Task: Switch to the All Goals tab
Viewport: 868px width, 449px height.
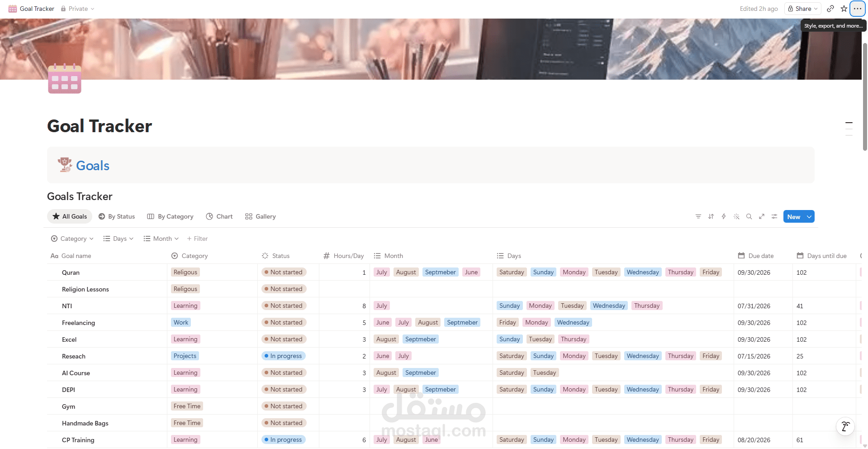Action: click(70, 216)
